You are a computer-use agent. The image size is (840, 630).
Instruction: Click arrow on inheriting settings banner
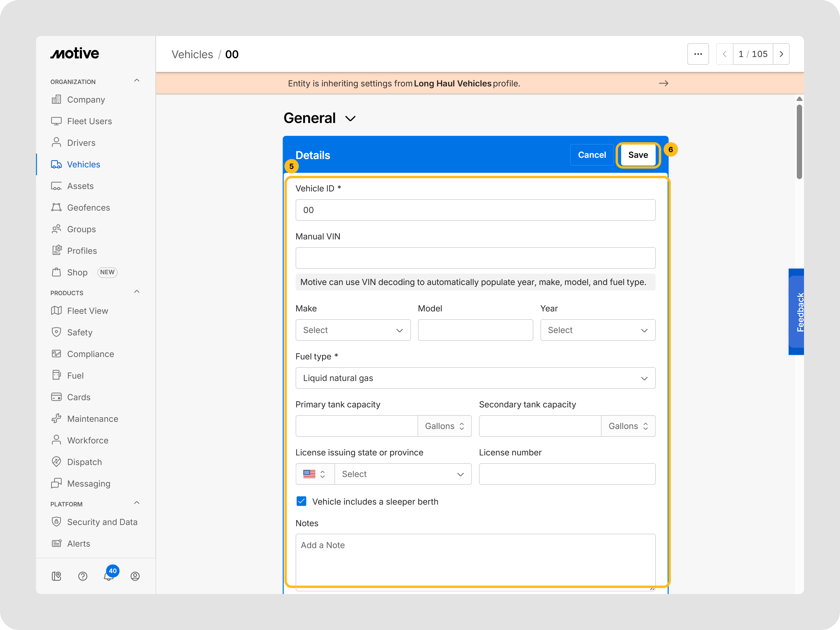click(663, 83)
